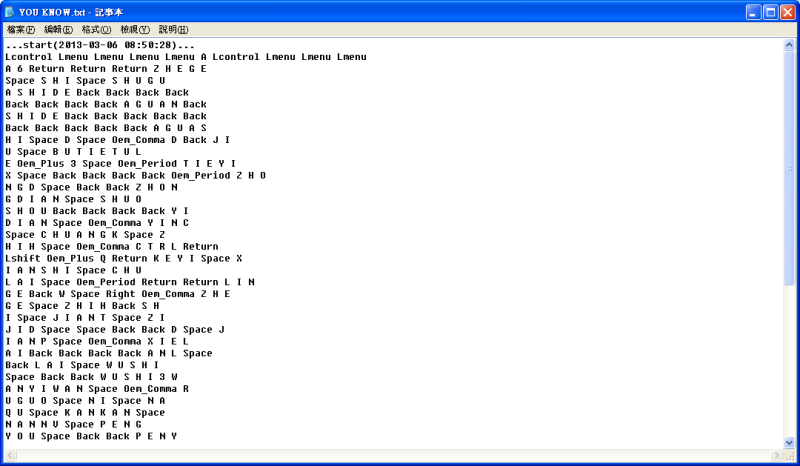This screenshot has width=800, height=466.
Task: Click the line 'N A N N V Space P E N G'
Action: click(x=73, y=424)
